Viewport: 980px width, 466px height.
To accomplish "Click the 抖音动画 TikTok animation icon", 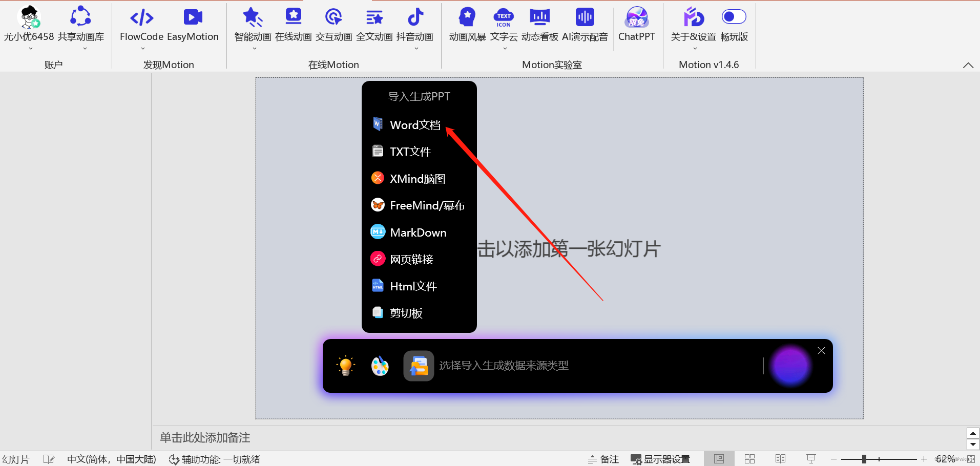I will [415, 18].
